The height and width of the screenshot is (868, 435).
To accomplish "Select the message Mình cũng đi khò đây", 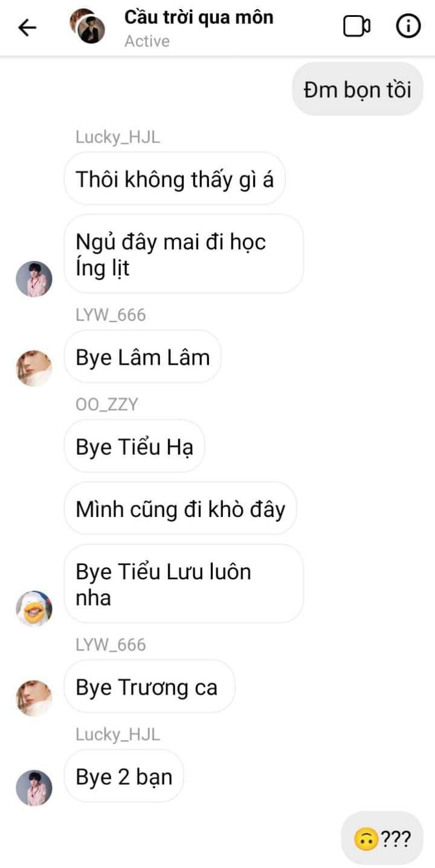I will (x=181, y=509).
